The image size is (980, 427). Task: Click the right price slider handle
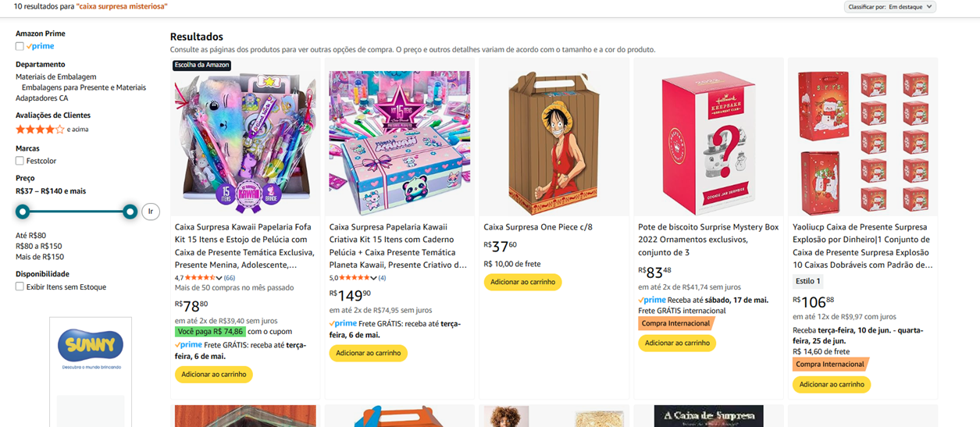coord(130,212)
